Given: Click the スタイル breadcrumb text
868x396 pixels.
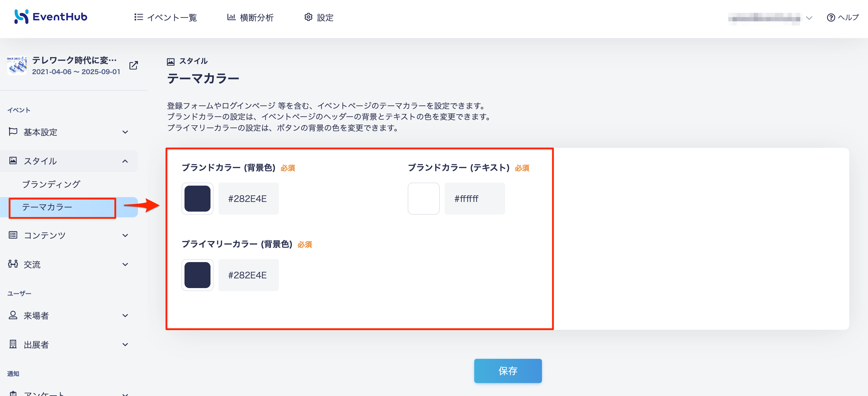Looking at the screenshot, I should coord(194,61).
